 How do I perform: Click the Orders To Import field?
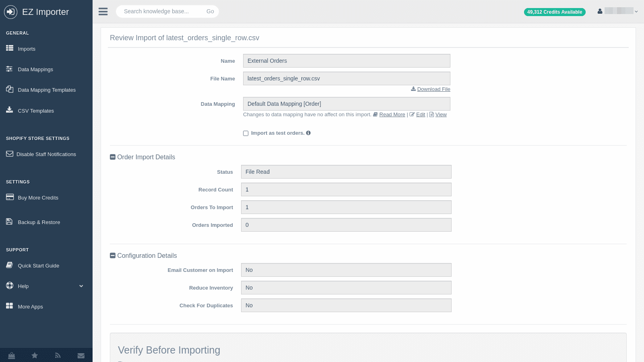(346, 207)
